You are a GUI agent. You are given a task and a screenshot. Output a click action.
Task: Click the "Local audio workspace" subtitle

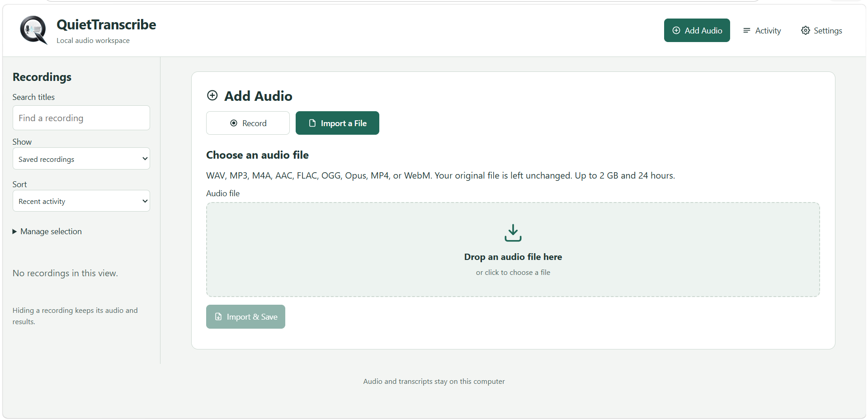pos(93,40)
